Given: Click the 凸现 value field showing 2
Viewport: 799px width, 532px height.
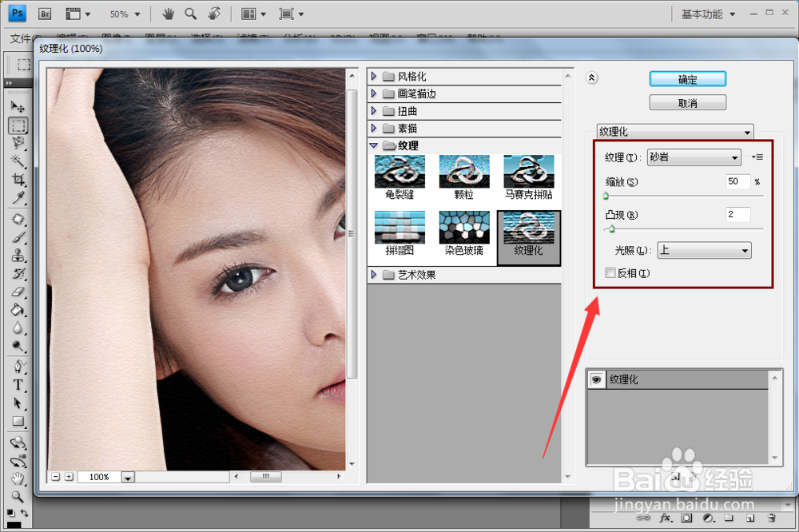Looking at the screenshot, I should (x=737, y=215).
